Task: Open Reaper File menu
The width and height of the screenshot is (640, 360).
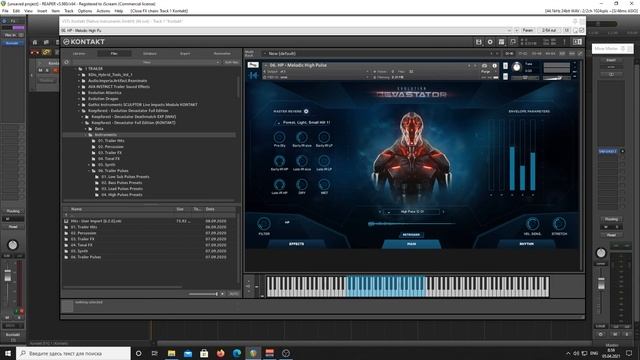Action: click(x=5, y=11)
